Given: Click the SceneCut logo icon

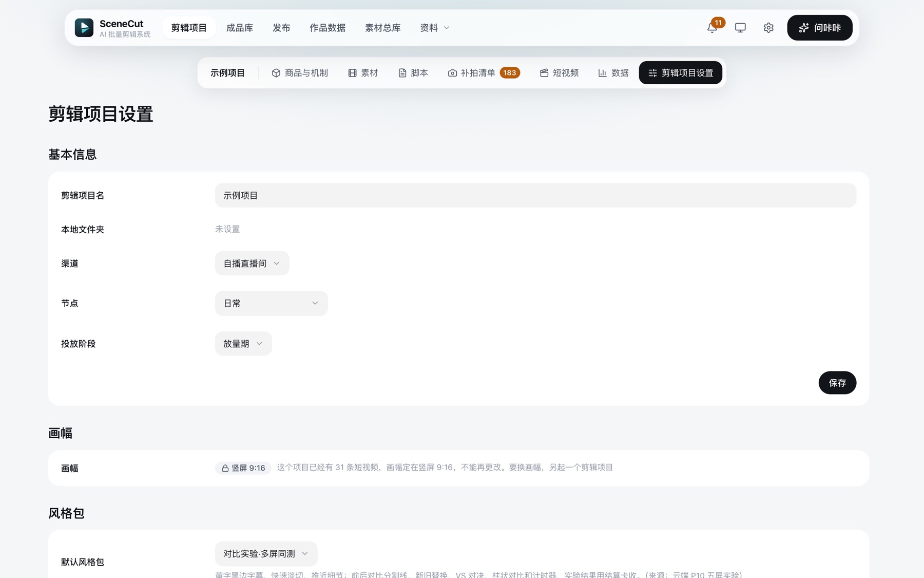Looking at the screenshot, I should pyautogui.click(x=84, y=28).
